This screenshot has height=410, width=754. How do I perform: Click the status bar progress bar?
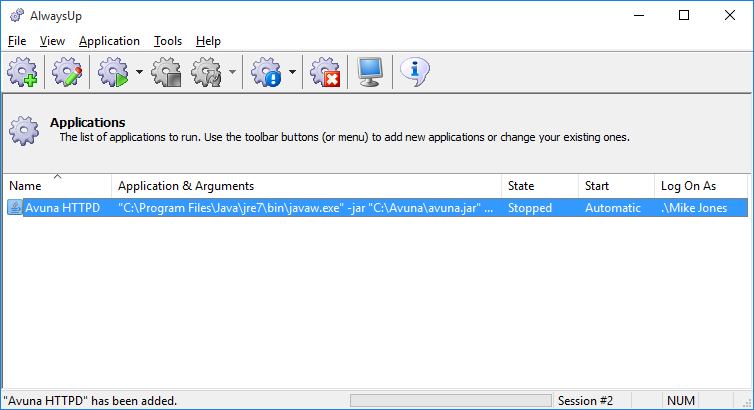click(x=451, y=400)
